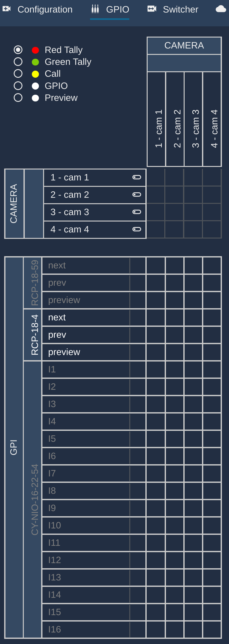
Task: Click the link icon beside 1 - cam 1
Action: tap(137, 177)
